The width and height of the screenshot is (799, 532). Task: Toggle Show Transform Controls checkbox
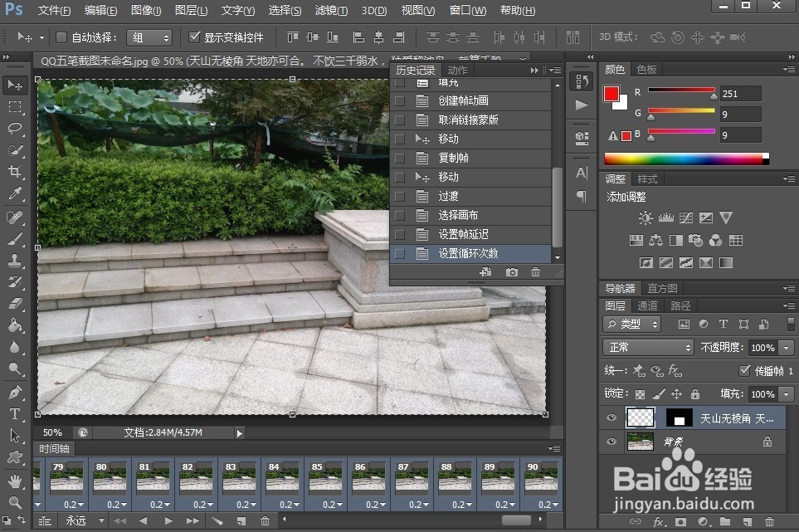(194, 37)
